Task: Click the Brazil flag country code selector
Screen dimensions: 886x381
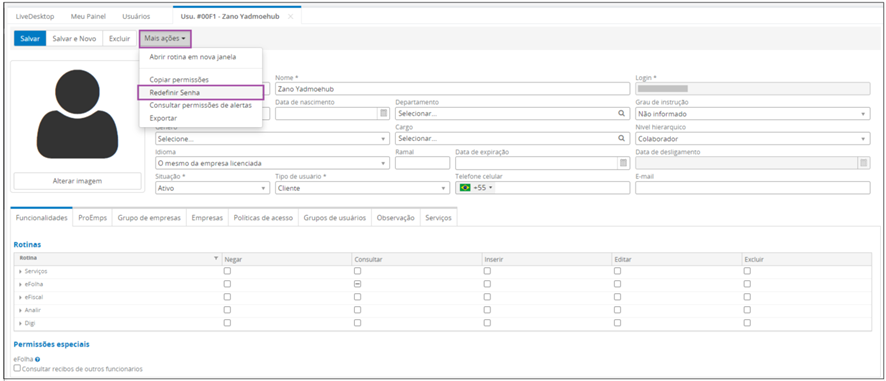Action: point(476,188)
